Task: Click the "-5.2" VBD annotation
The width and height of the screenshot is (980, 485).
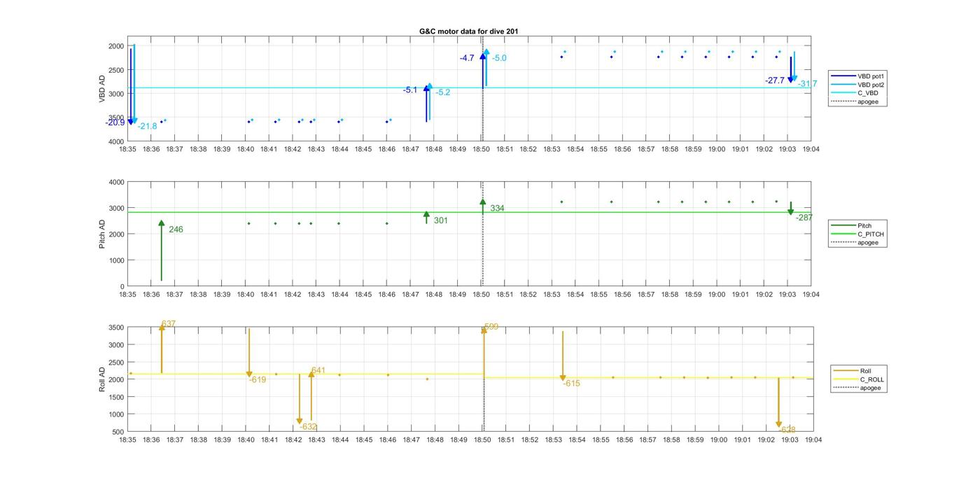Action: point(443,92)
